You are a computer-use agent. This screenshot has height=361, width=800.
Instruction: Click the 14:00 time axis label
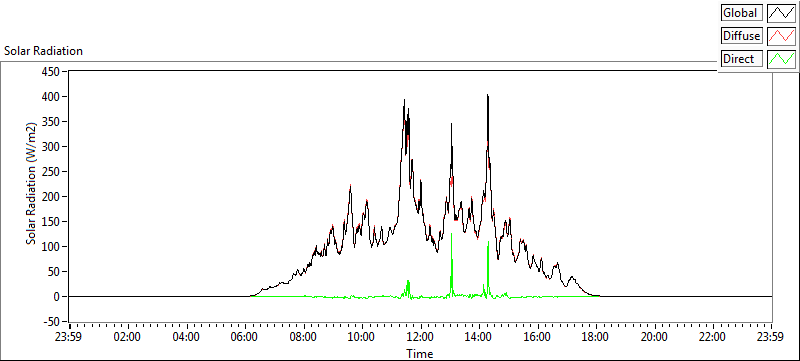point(478,337)
